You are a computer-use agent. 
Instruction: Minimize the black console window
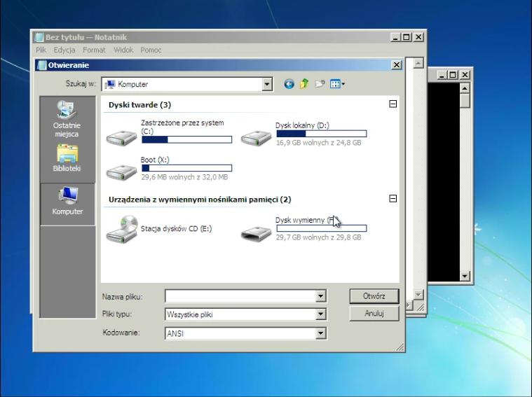pos(441,75)
